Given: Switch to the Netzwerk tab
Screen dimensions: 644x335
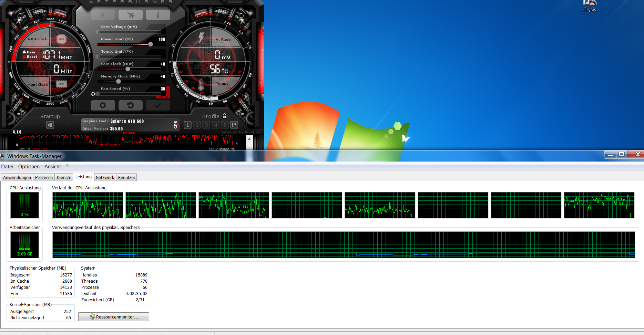Looking at the screenshot, I should [105, 177].
